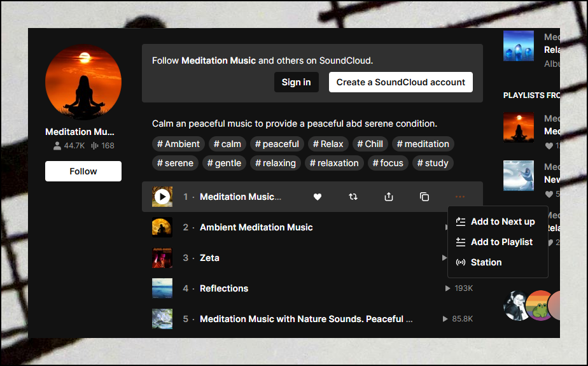The image size is (588, 366).
Task: Open the sunset meditation playlist thumbnail in sidebar
Action: pyautogui.click(x=518, y=127)
